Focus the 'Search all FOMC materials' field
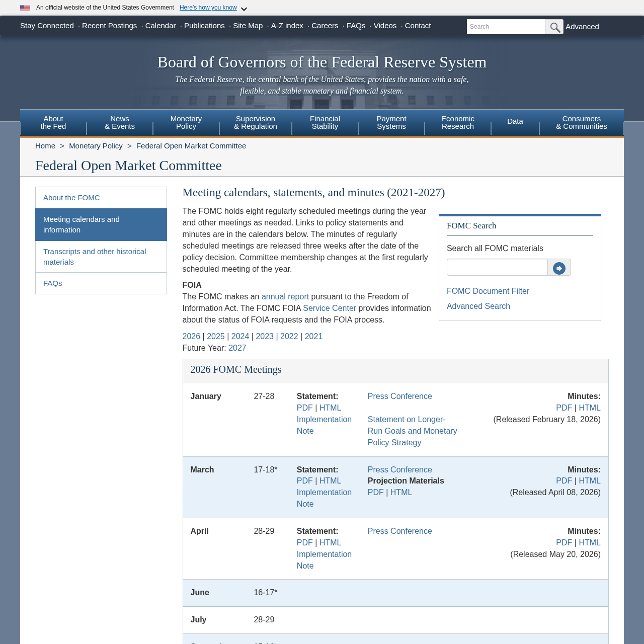This screenshot has width=644, height=644. coord(497,267)
